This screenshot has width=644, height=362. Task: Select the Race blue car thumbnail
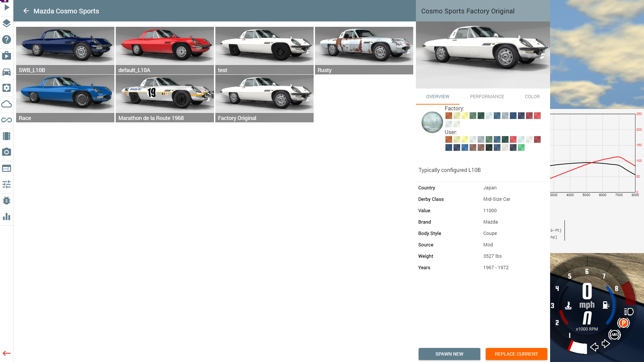65,99
